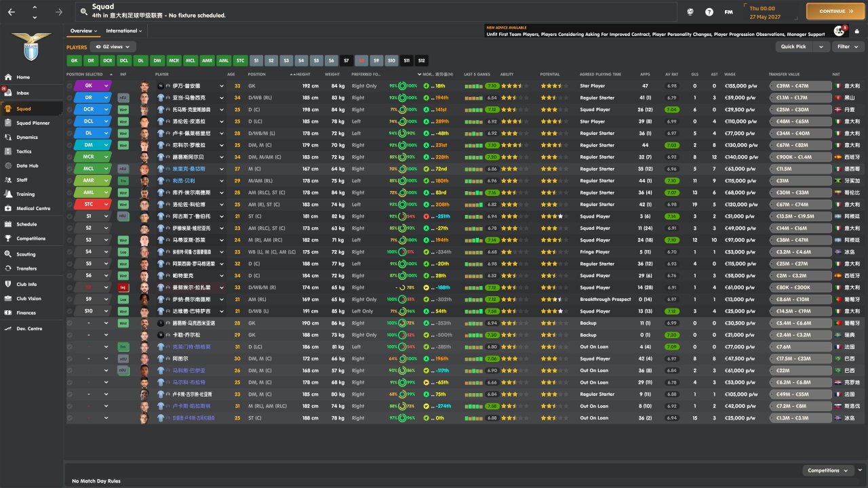
Task: Sort by the AGE column header
Action: (231, 74)
